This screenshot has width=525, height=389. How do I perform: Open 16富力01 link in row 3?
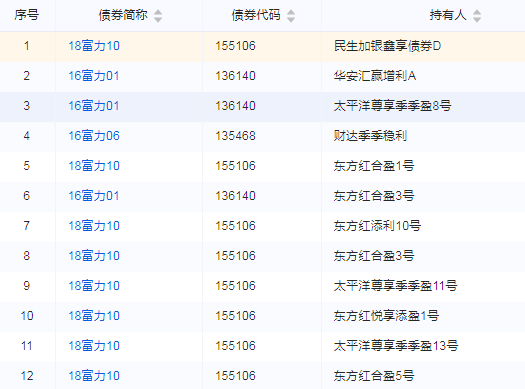(x=94, y=106)
